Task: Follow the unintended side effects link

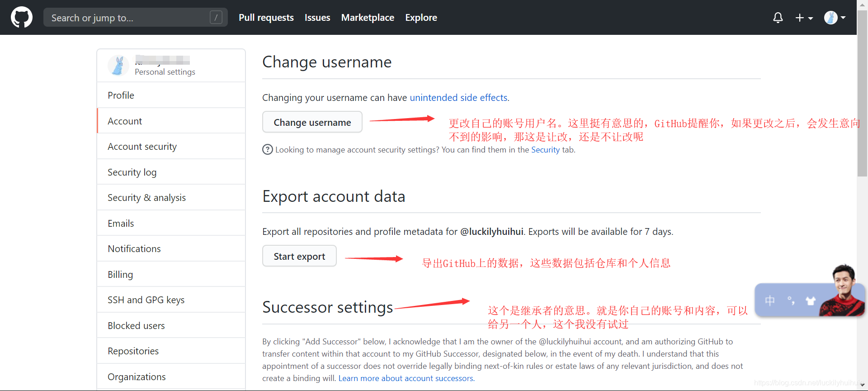Action: click(458, 97)
